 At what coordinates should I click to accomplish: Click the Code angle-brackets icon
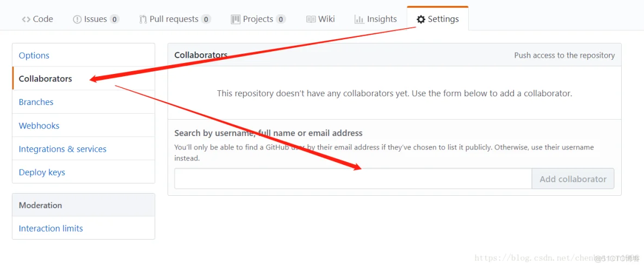(26, 20)
